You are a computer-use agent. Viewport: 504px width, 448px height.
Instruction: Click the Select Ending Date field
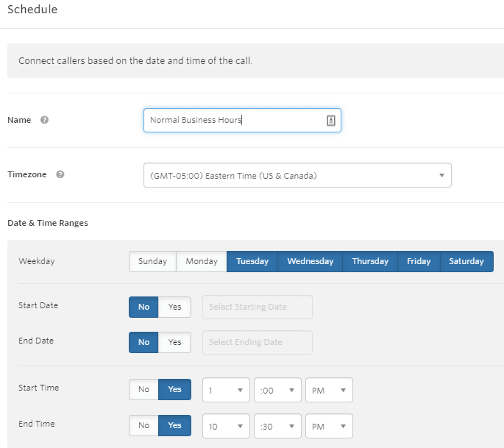[x=257, y=343]
